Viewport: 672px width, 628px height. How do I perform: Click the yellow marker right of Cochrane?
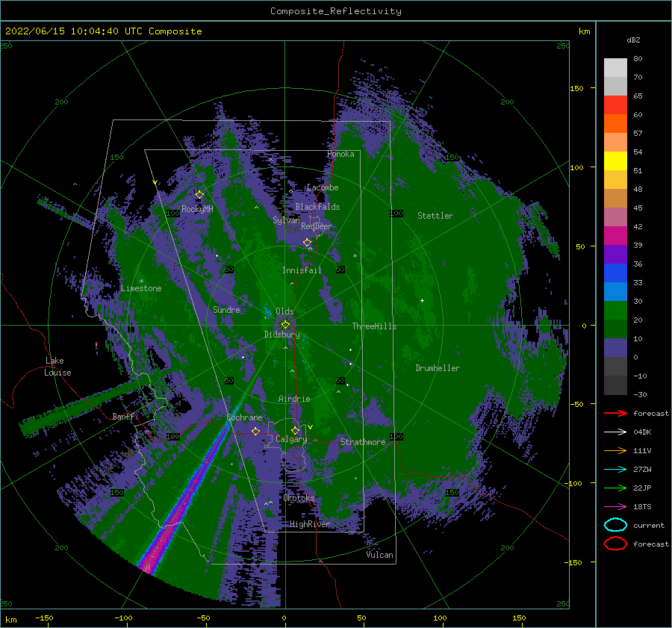[x=255, y=431]
